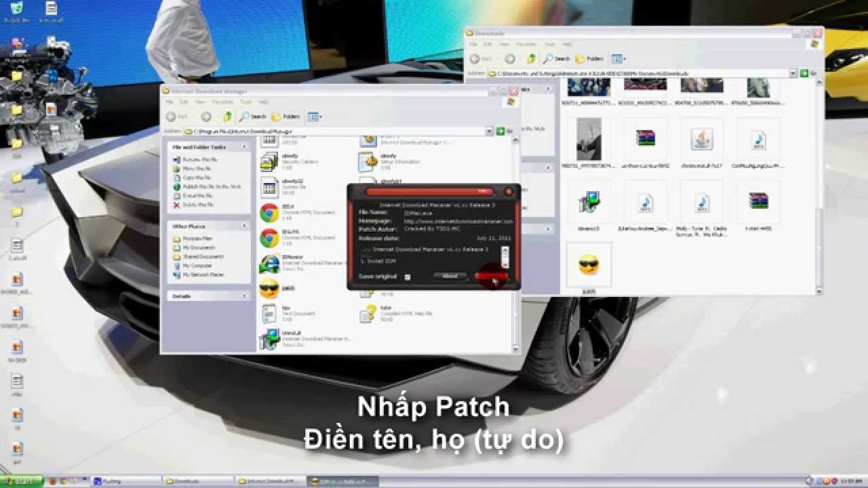
Task: Go up one folder in Downloads window
Action: [532, 59]
